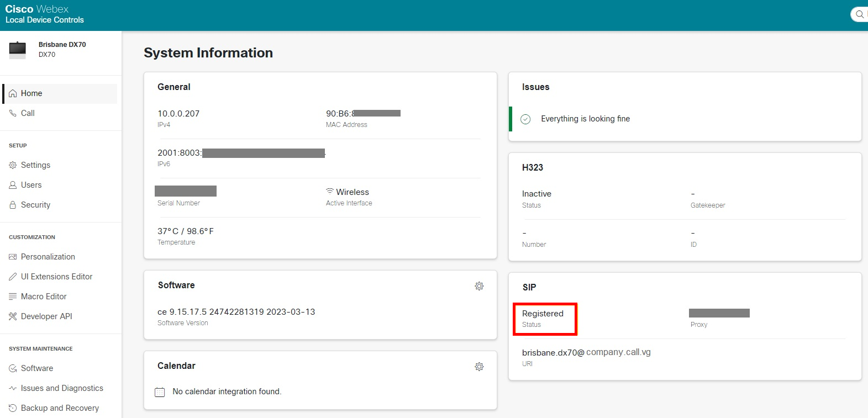Click the UI Extensions Editor pencil icon

[13, 277]
